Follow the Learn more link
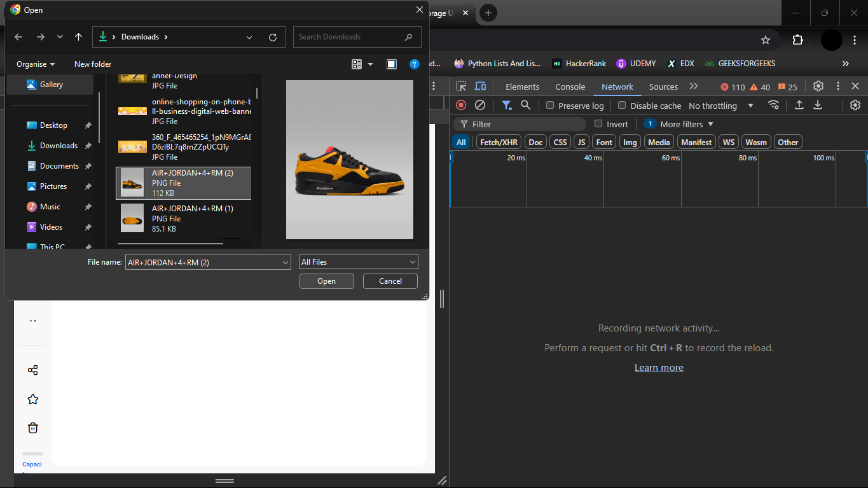This screenshot has height=488, width=868. [x=659, y=367]
